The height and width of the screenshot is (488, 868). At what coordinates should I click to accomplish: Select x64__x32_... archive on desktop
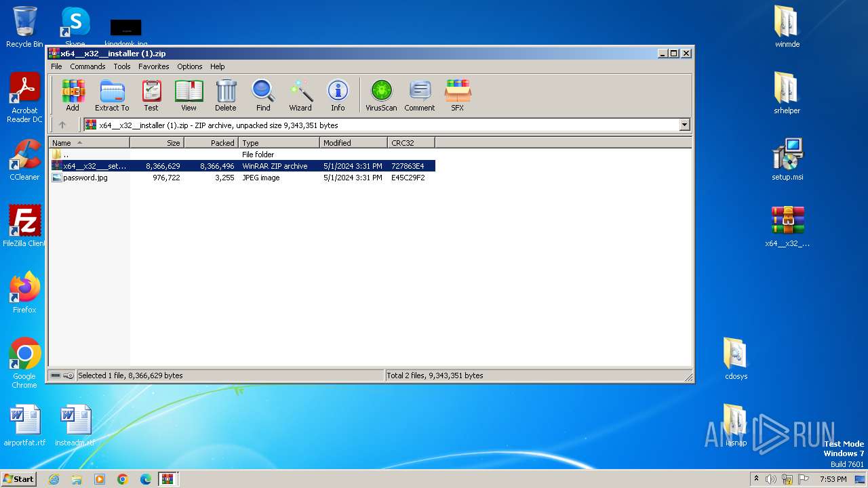[787, 226]
